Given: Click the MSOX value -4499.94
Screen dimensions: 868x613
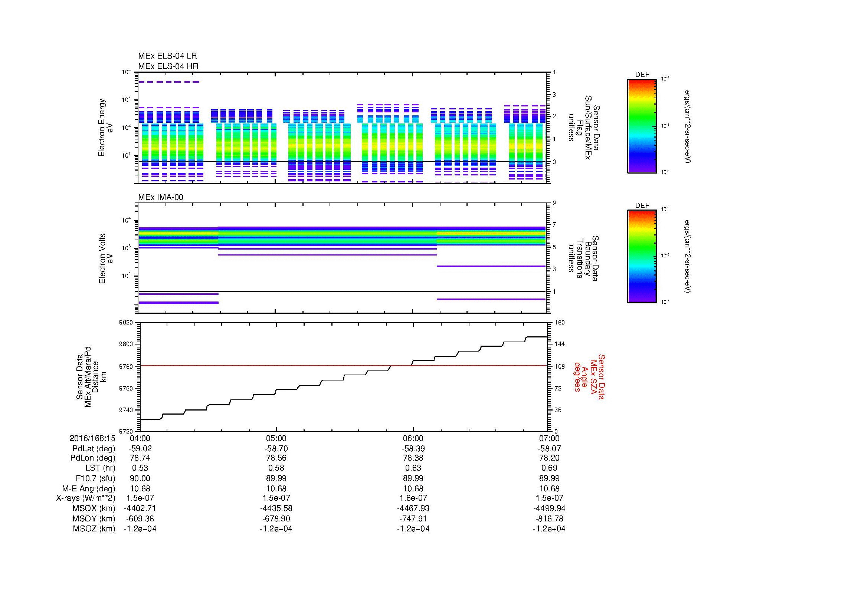Looking at the screenshot, I should click(x=549, y=508).
